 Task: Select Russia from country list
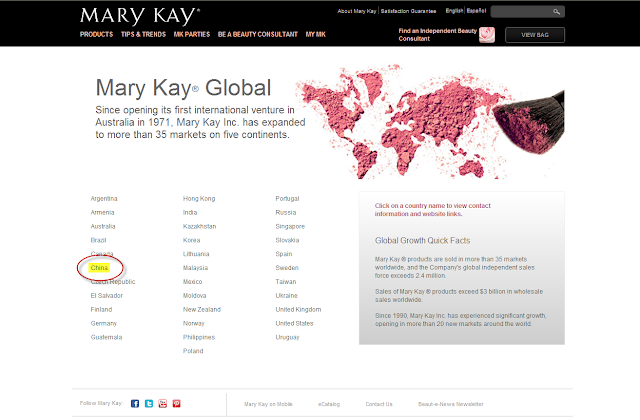pos(286,213)
